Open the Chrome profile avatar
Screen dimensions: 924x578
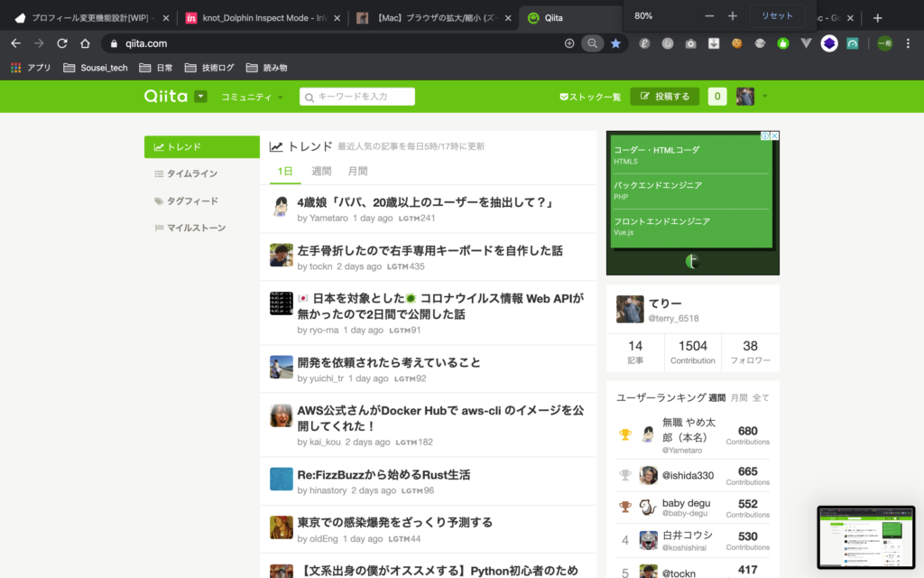point(884,43)
